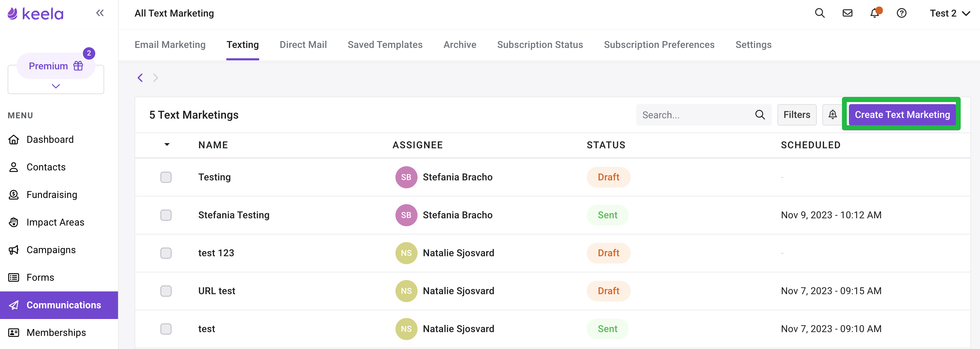This screenshot has height=349, width=980.
Task: Click NS avatar in test 123 row
Action: (406, 253)
